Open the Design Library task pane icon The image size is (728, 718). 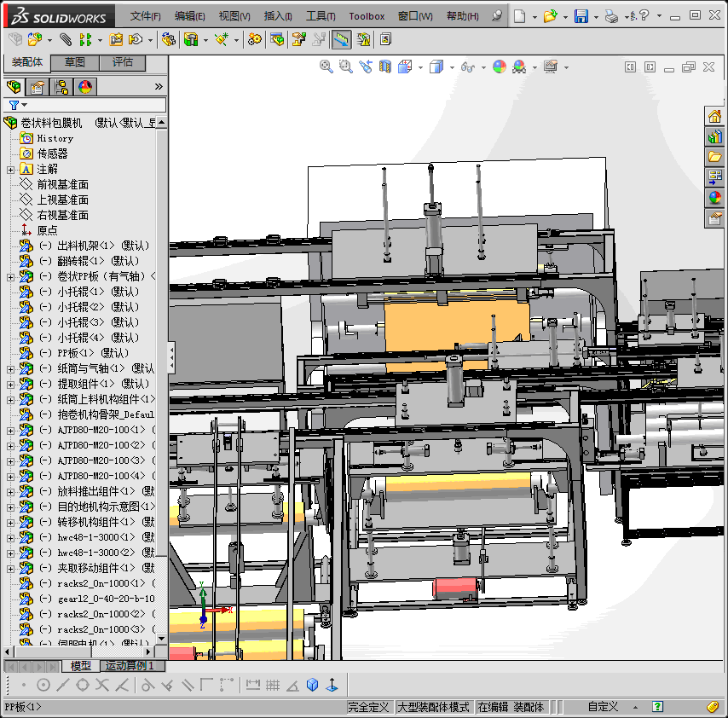[714, 136]
